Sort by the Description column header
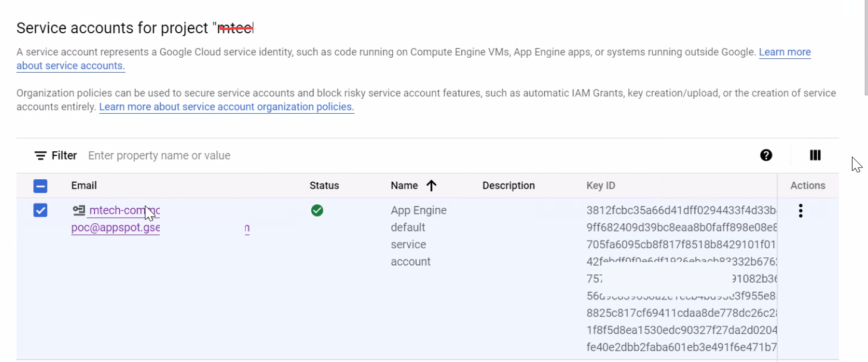 [509, 185]
